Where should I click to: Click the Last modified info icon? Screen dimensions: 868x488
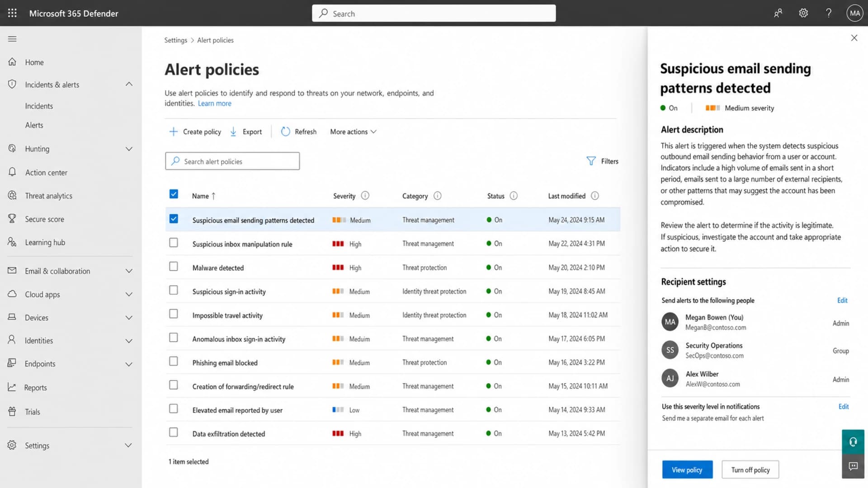click(x=595, y=196)
